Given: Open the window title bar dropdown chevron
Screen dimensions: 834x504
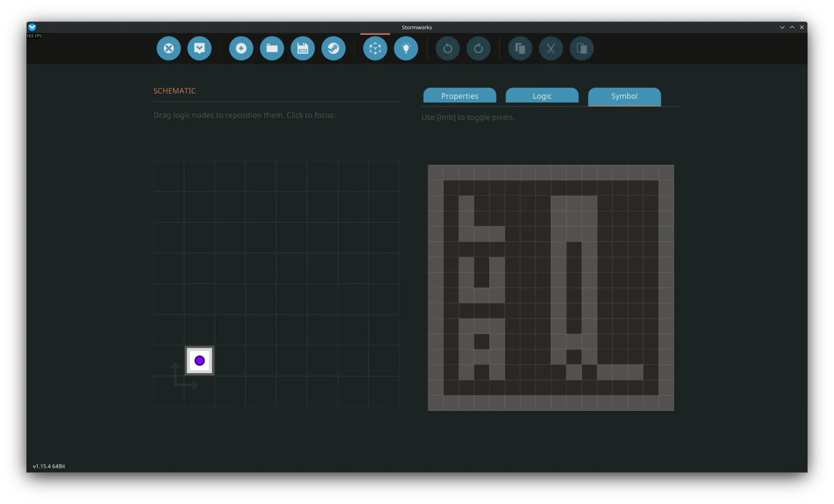Looking at the screenshot, I should pyautogui.click(x=782, y=27).
